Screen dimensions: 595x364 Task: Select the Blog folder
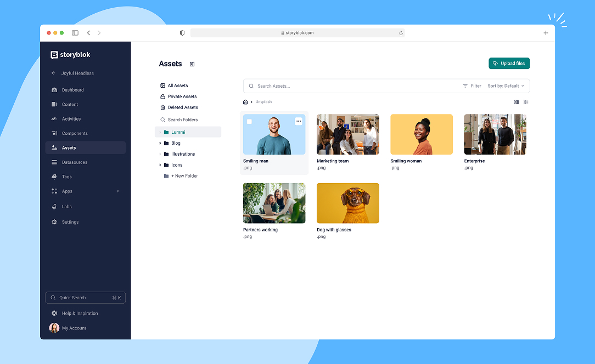[176, 143]
